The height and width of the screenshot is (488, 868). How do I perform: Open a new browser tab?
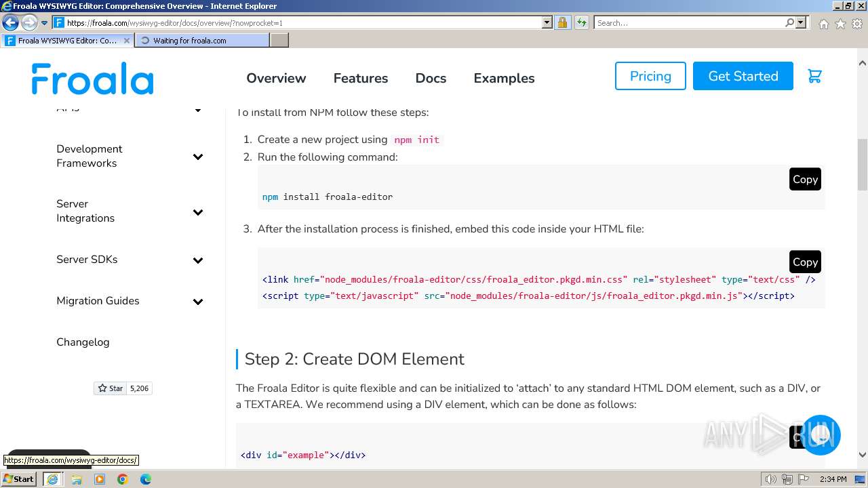coord(279,40)
